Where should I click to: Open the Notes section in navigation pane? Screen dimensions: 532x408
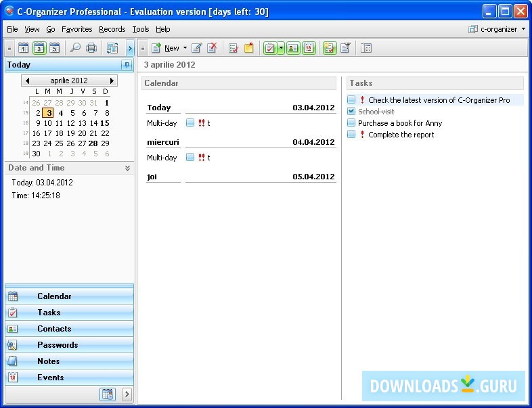(x=69, y=361)
